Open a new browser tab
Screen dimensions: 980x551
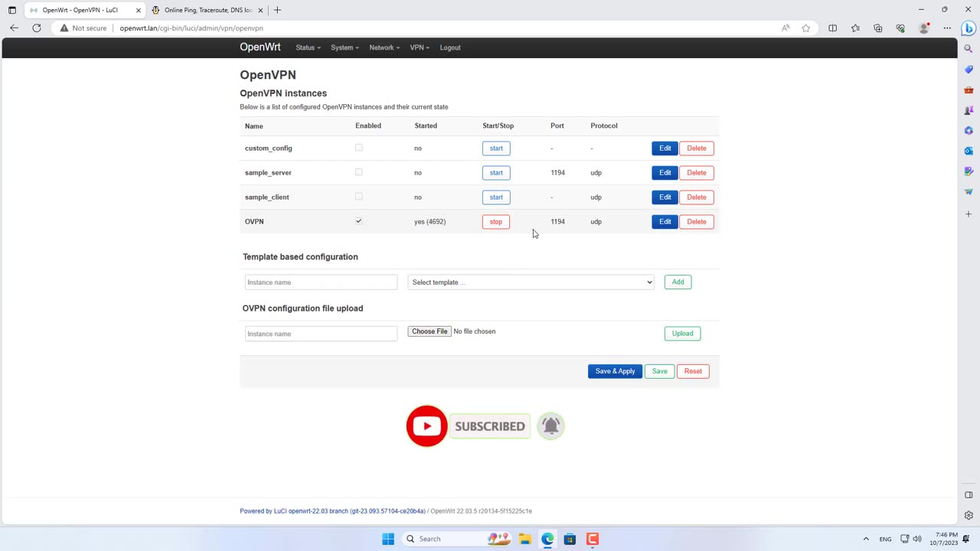click(x=277, y=10)
